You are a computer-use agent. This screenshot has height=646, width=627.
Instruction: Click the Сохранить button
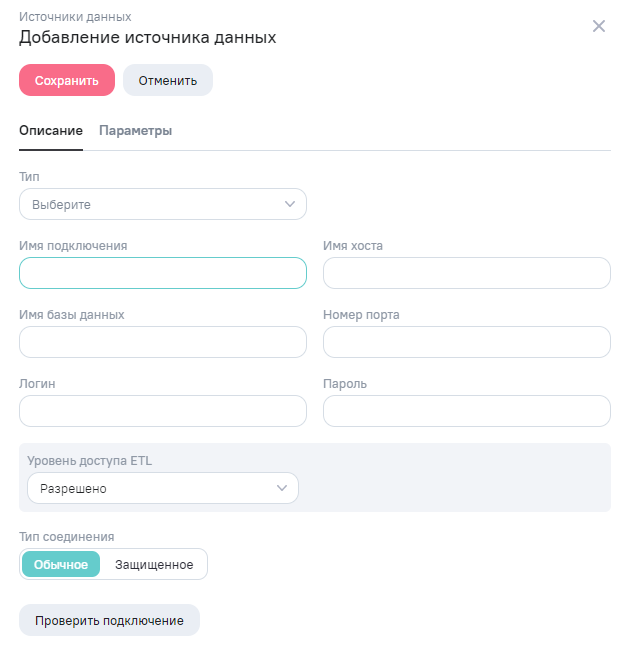(x=67, y=80)
